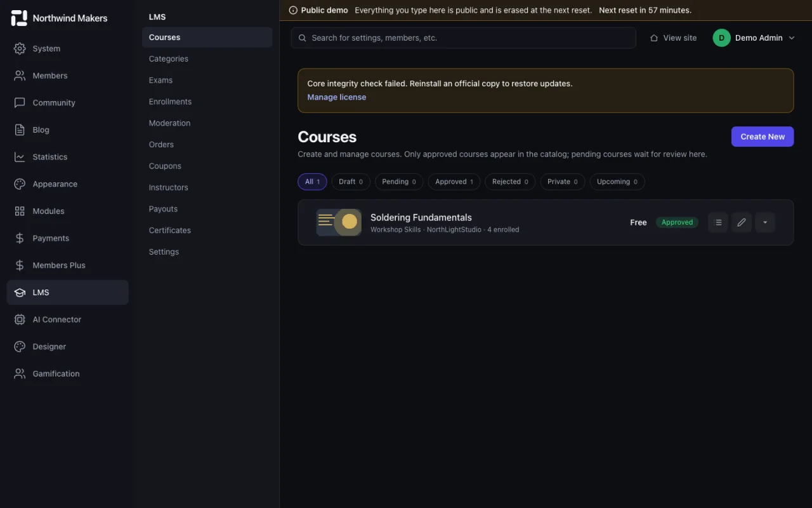Open Payments via its dollar icon
Image resolution: width=812 pixels, height=508 pixels.
click(20, 238)
